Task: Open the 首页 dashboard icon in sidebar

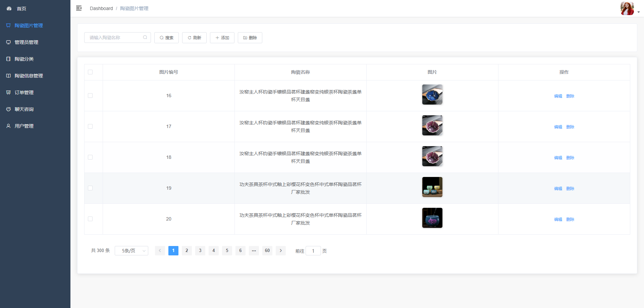Action: click(x=8, y=8)
